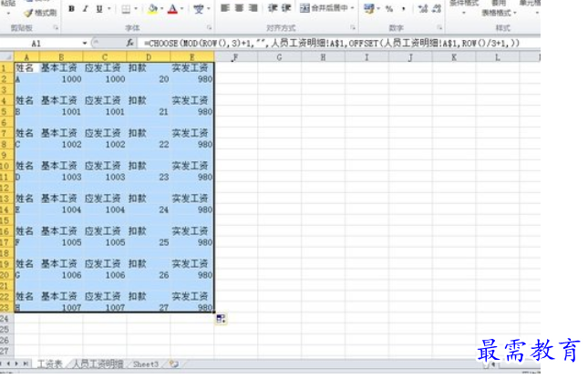
Task: Click accounting number format icon
Action: (369, 8)
